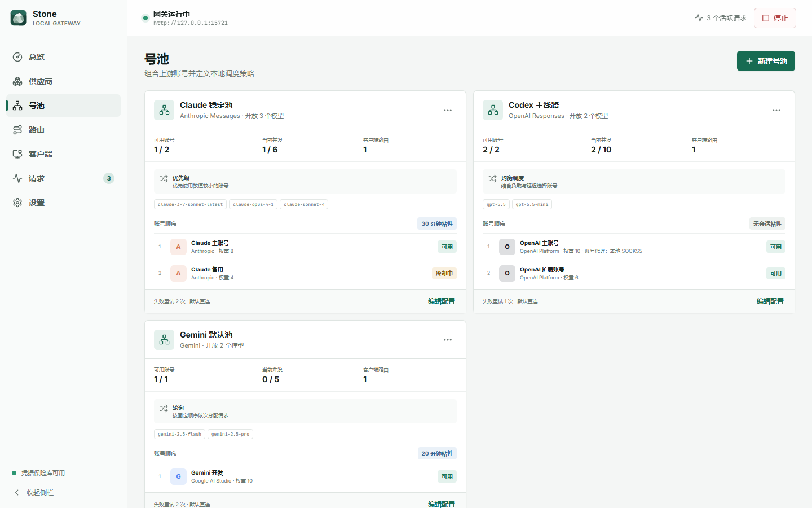Viewport: 812px width, 508px height.
Task: Click the claude-sonnet-4 model tag
Action: (x=304, y=204)
